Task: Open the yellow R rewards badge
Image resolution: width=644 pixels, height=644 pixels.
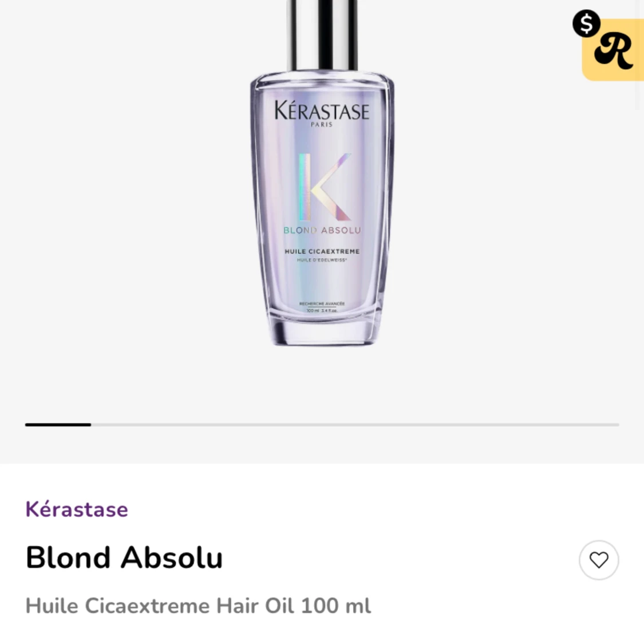Action: [613, 50]
